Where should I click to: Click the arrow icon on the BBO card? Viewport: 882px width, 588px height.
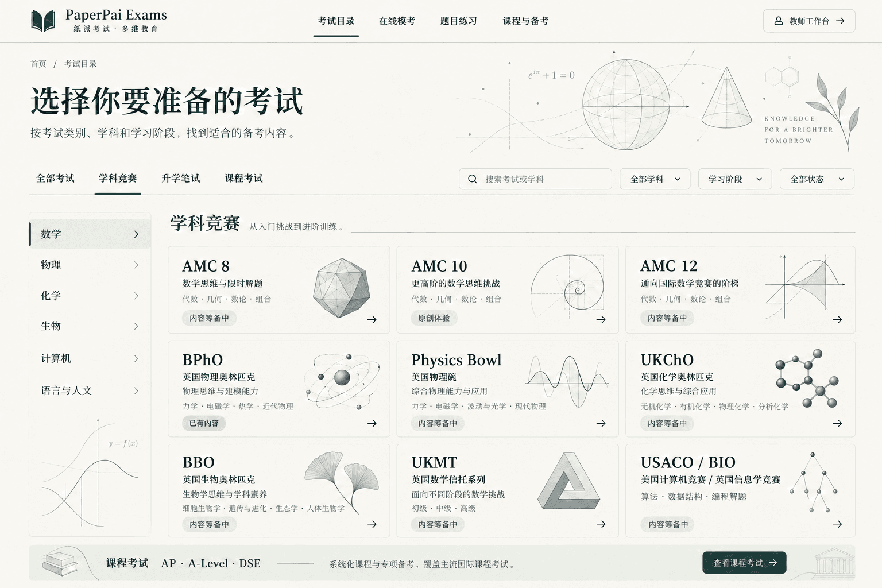[372, 524]
